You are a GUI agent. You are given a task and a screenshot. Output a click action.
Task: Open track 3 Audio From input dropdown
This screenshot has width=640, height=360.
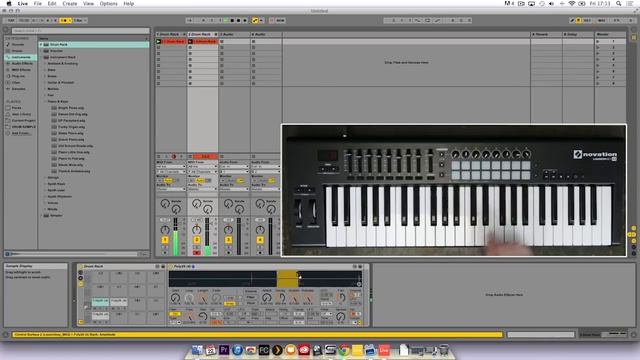pos(234,167)
